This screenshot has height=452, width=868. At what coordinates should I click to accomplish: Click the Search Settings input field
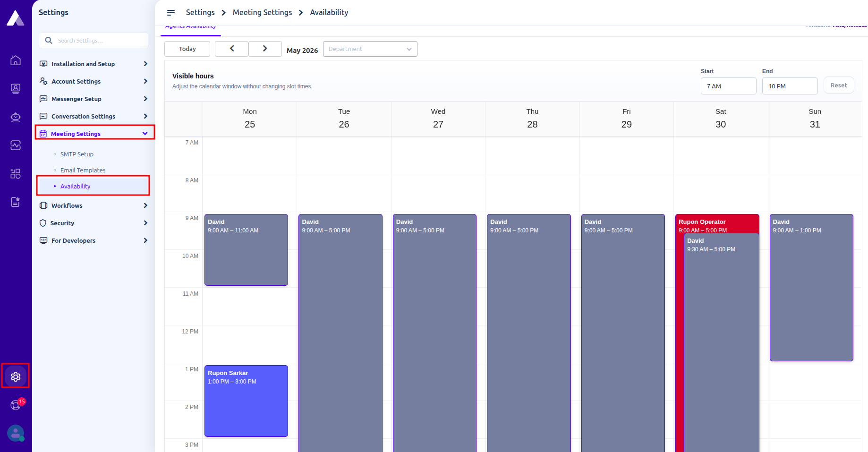(x=94, y=41)
